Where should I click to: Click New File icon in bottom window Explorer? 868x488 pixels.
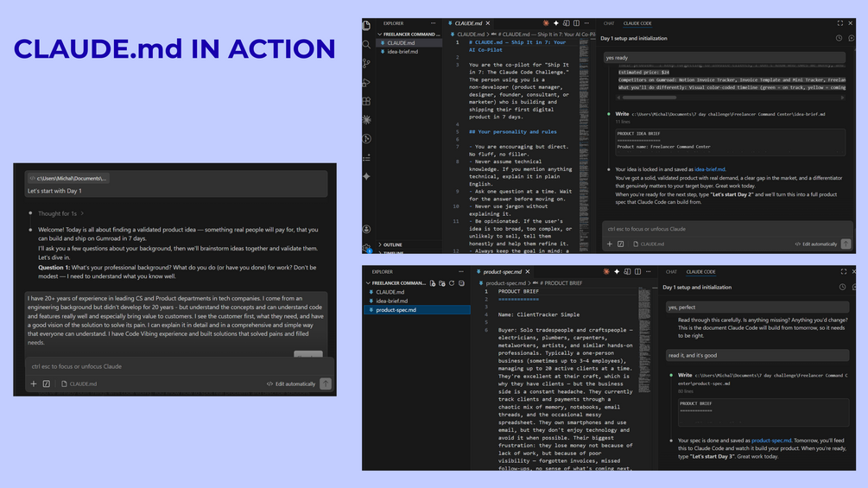[x=433, y=282]
